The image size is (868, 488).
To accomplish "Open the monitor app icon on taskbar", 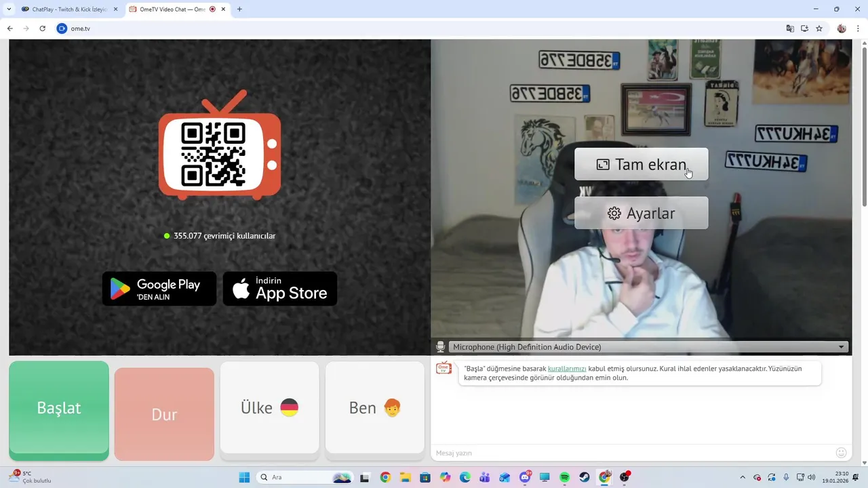I will (545, 477).
